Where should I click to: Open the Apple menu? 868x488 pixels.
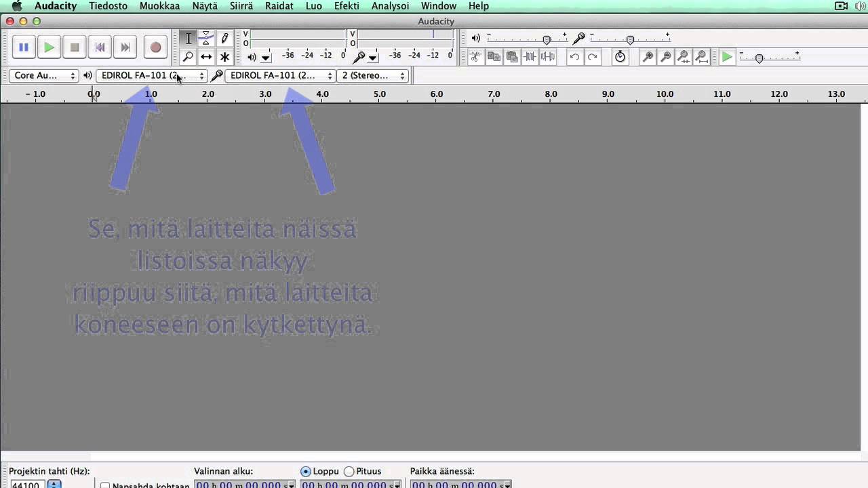(x=16, y=6)
